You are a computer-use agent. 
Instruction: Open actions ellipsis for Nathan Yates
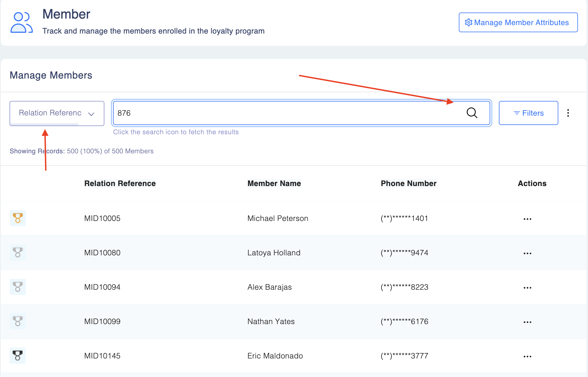pyautogui.click(x=527, y=322)
